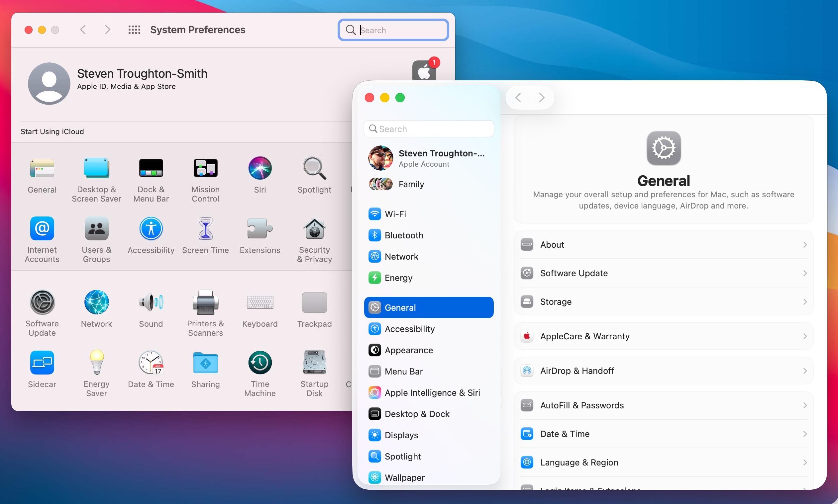Select Accessibility in Settings sidebar
This screenshot has width=838, height=504.
(x=429, y=329)
